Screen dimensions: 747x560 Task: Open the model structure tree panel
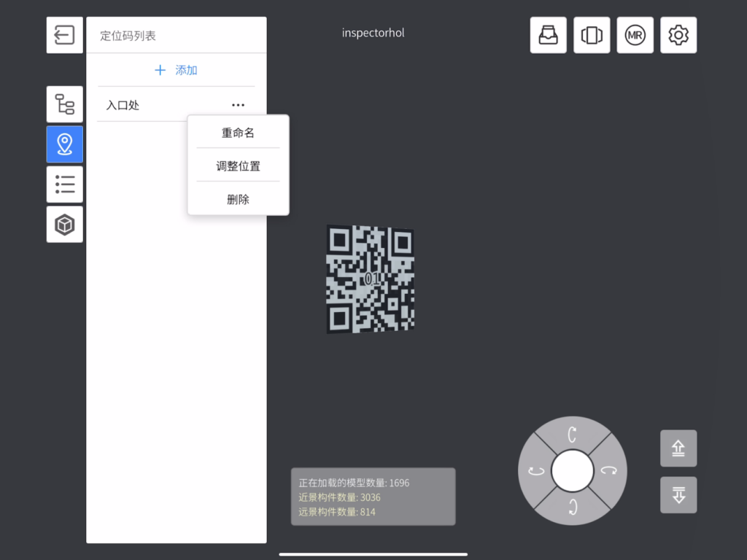64,104
